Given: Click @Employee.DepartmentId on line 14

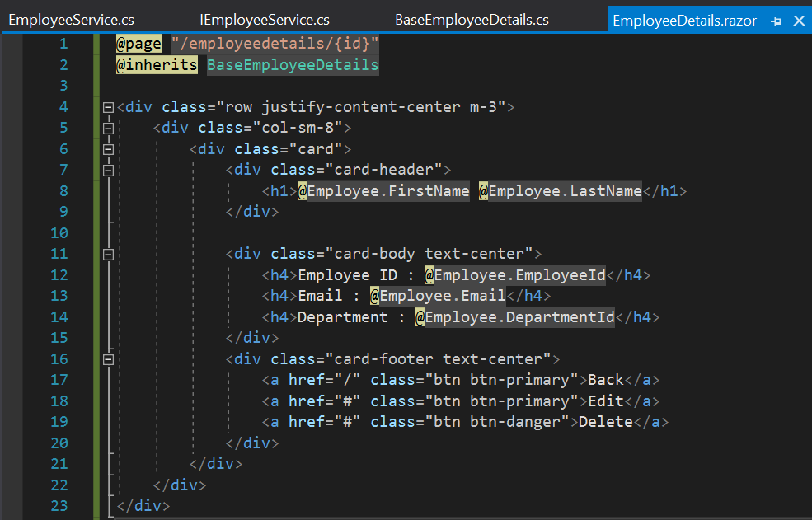Looking at the screenshot, I should click(514, 317).
